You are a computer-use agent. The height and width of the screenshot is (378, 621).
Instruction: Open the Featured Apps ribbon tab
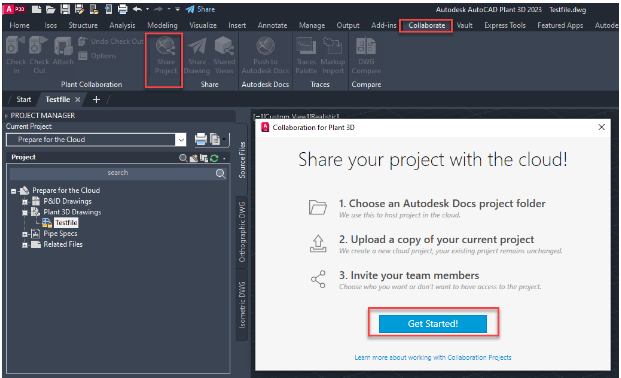click(x=560, y=25)
